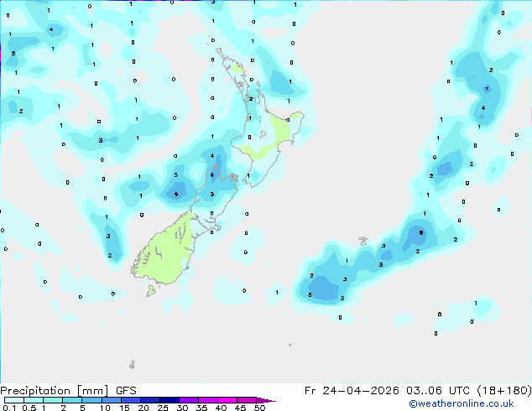Image resolution: width=532 pixels, height=411 pixels.
Task: Click the '03..06 UTC' time text
Action: pos(438,391)
